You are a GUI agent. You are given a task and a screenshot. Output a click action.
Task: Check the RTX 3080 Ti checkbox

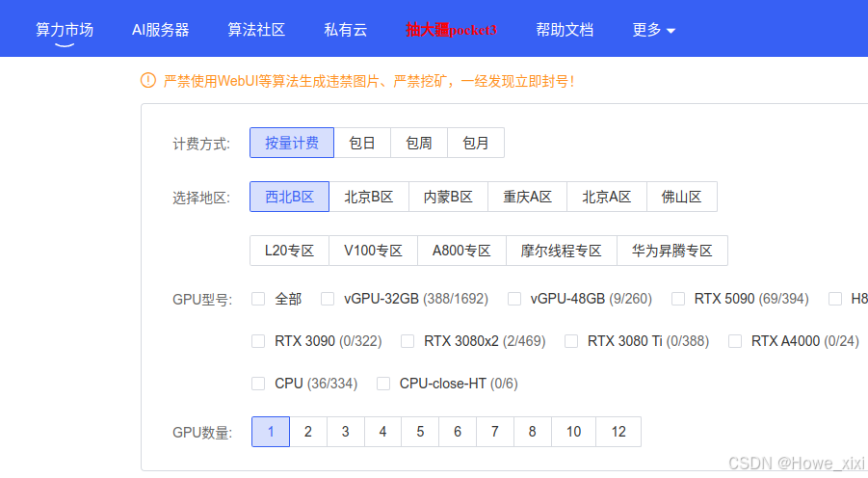click(x=571, y=340)
